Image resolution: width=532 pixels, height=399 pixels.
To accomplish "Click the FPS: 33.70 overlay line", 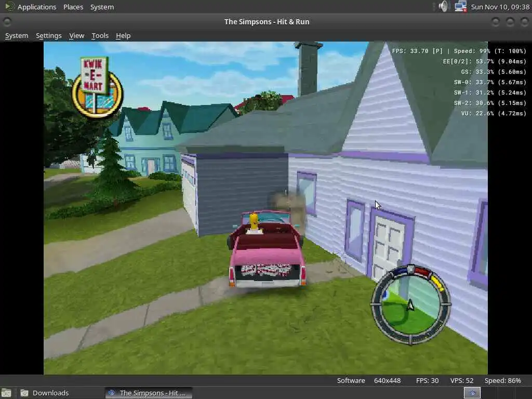I will [459, 51].
